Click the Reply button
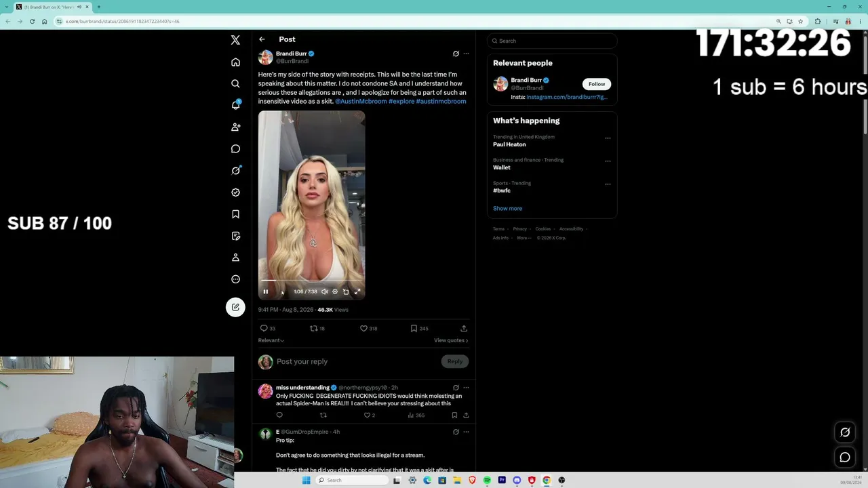The image size is (868, 488). [455, 361]
